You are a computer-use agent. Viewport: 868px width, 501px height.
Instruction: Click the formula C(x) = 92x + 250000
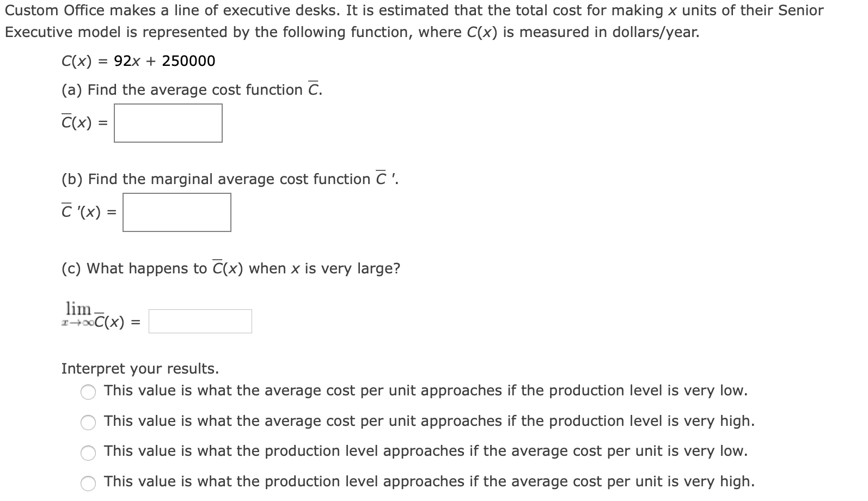[138, 61]
